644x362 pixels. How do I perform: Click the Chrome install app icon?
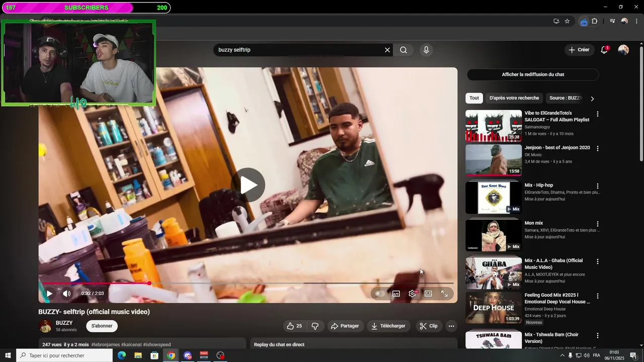tap(556, 21)
